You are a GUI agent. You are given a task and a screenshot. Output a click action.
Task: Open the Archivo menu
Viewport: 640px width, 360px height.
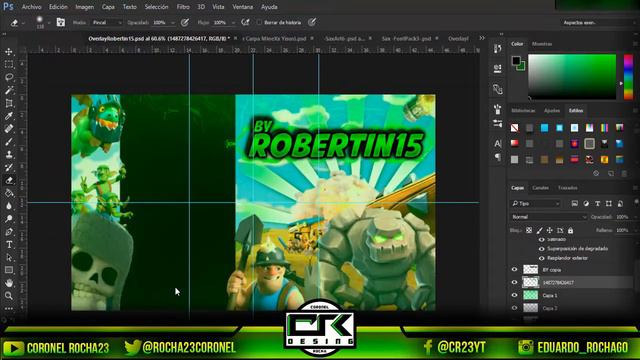[31, 7]
